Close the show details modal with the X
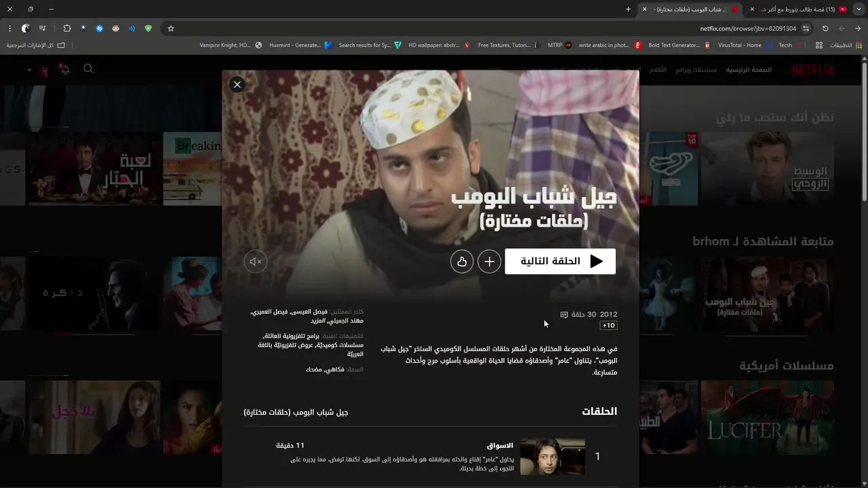The image size is (868, 488). coord(237,85)
